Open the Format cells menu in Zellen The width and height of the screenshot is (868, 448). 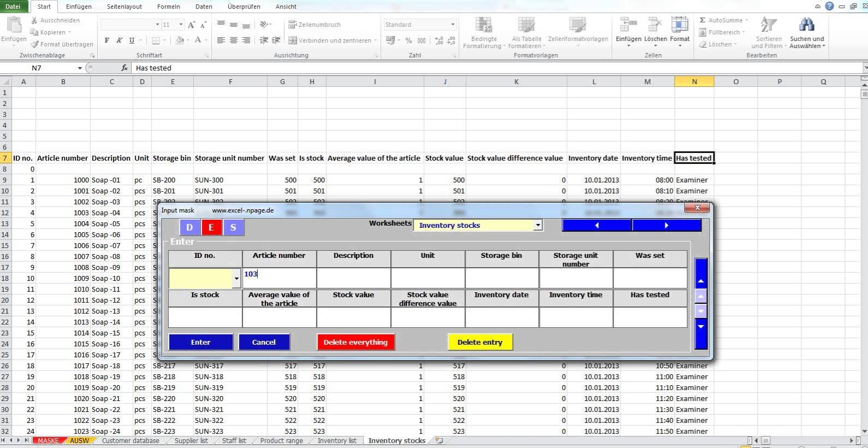(x=680, y=31)
